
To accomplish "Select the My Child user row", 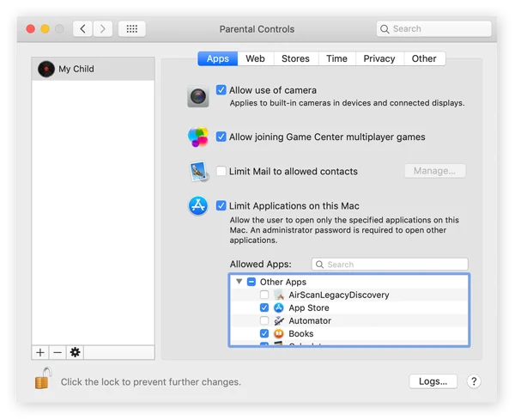I will [x=94, y=69].
